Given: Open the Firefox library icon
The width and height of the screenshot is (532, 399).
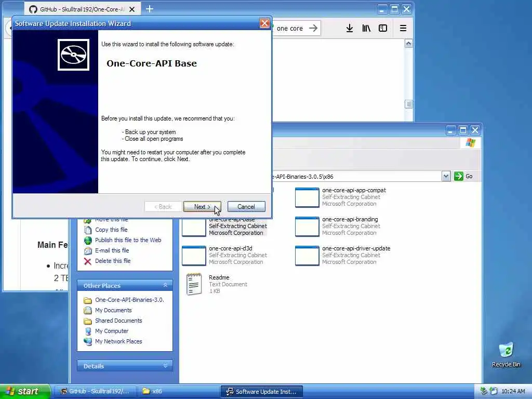Looking at the screenshot, I should (x=366, y=28).
